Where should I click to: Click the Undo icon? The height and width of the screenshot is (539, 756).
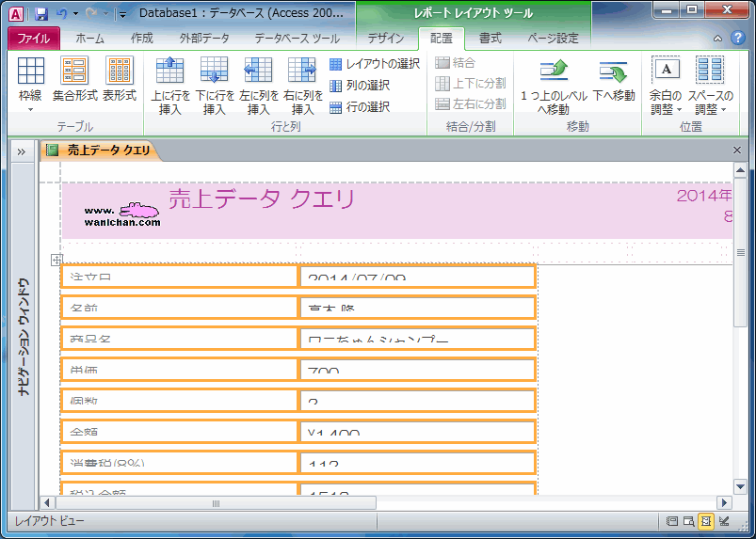pos(61,13)
